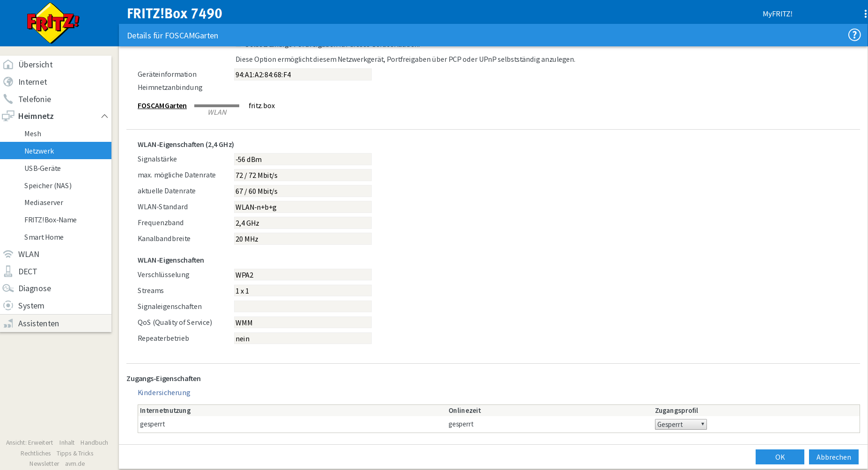Click the Signalstärke -56 dBm field
868x470 pixels.
[x=303, y=160]
